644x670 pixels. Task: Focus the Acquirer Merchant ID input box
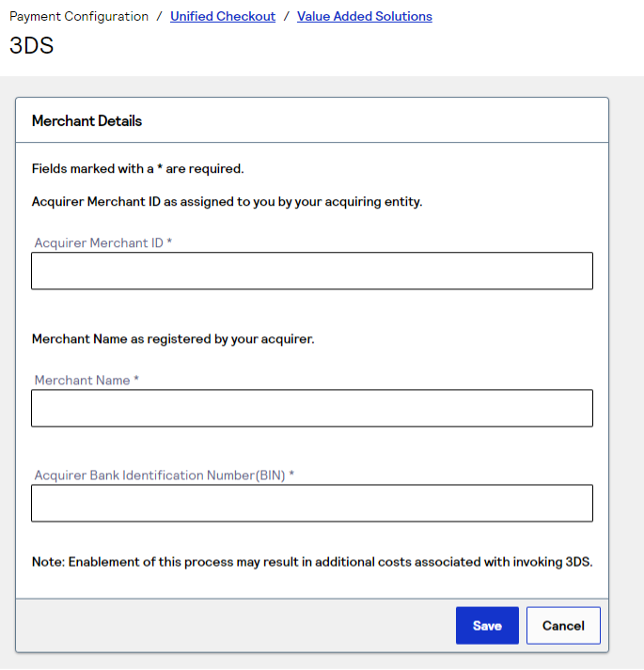click(x=311, y=271)
